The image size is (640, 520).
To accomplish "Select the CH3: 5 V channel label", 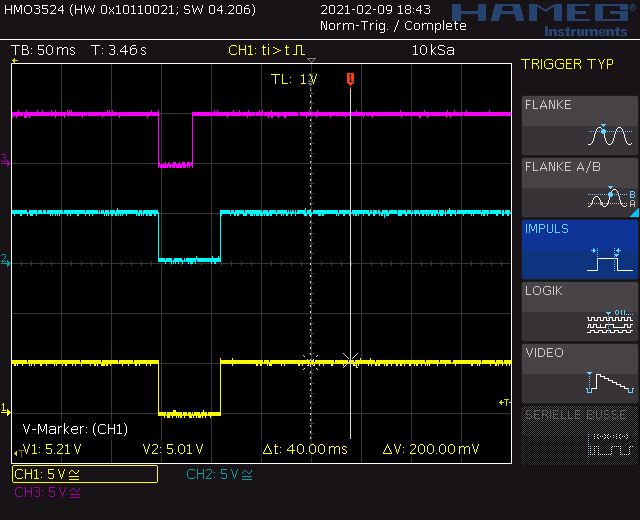I will [47, 492].
